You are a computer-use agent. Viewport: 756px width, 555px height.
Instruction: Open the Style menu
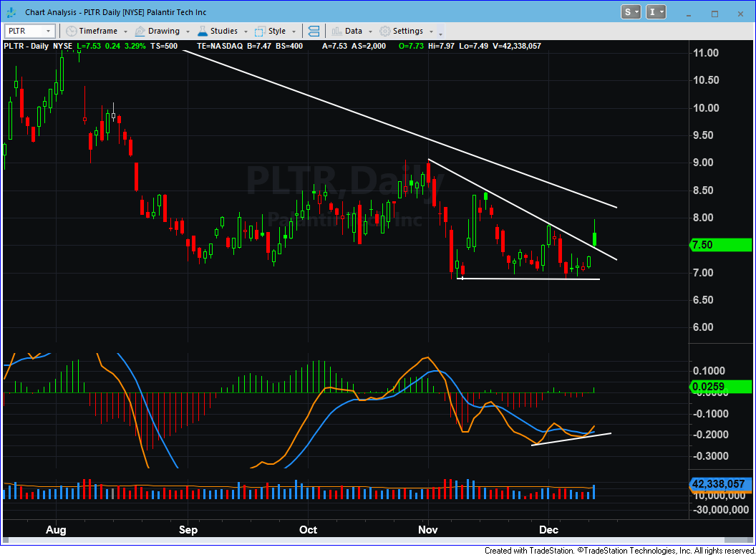pyautogui.click(x=276, y=31)
